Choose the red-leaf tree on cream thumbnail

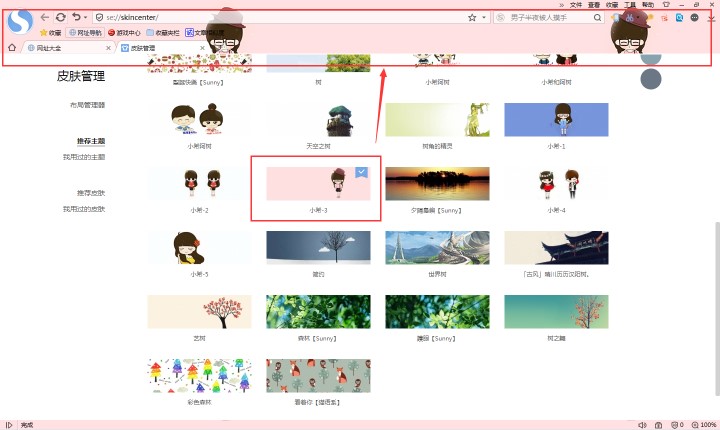coord(199,311)
